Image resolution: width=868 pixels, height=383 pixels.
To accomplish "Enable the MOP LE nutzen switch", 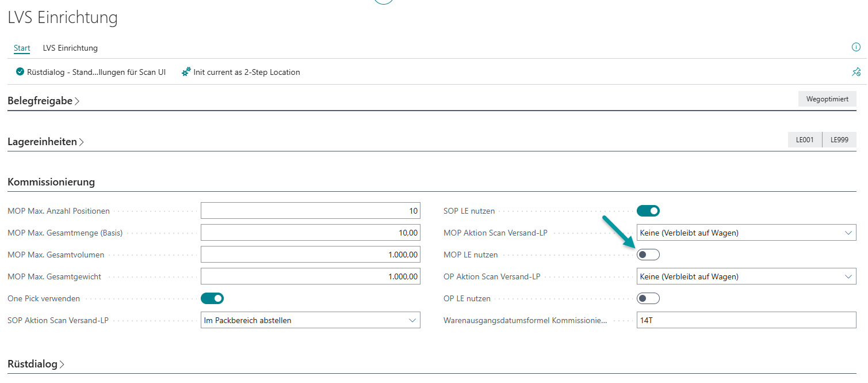I will tap(648, 255).
